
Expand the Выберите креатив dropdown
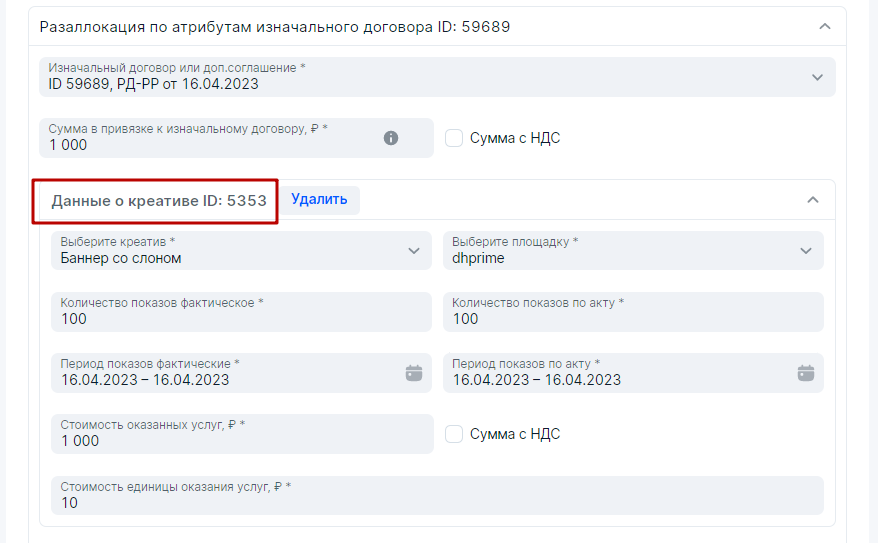click(414, 251)
